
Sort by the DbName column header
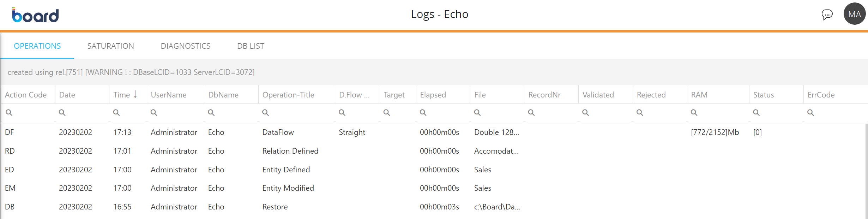(x=223, y=95)
